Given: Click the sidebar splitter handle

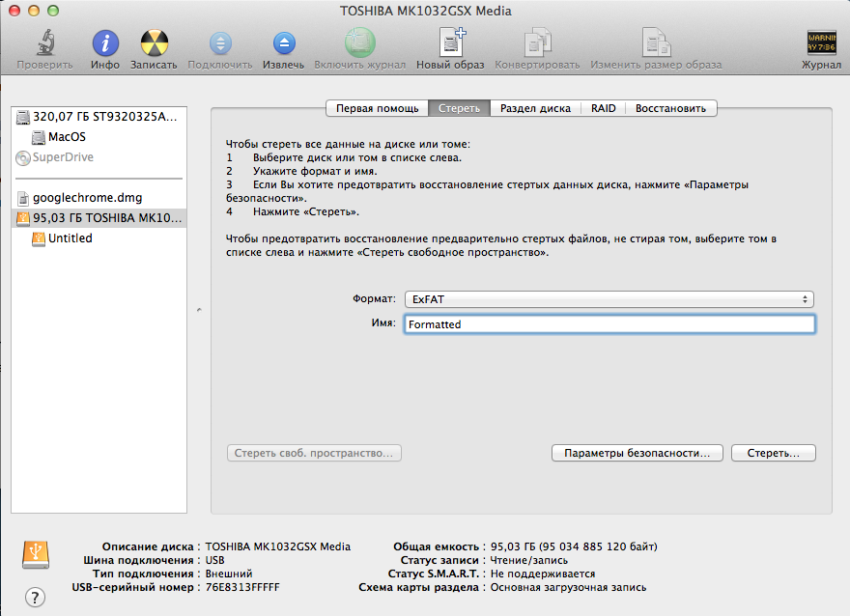Looking at the screenshot, I should pos(199,311).
